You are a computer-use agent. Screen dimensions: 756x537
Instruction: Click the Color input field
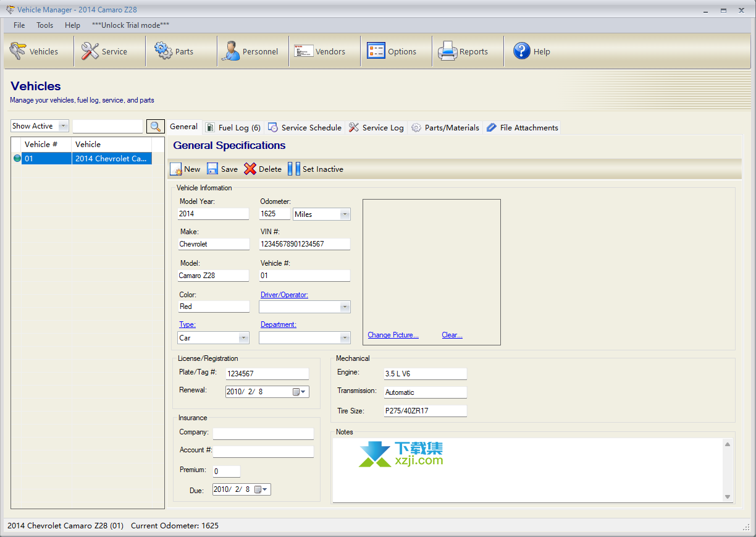coord(213,307)
